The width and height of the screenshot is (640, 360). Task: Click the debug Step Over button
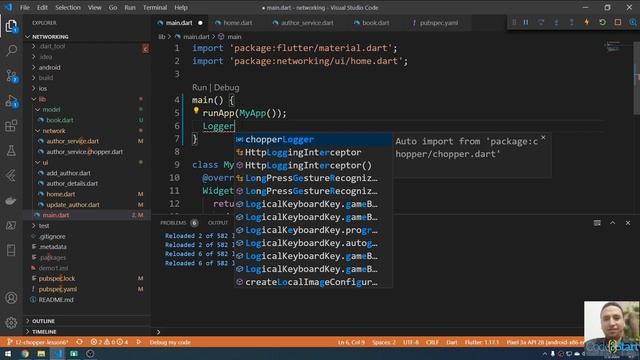pos(541,22)
